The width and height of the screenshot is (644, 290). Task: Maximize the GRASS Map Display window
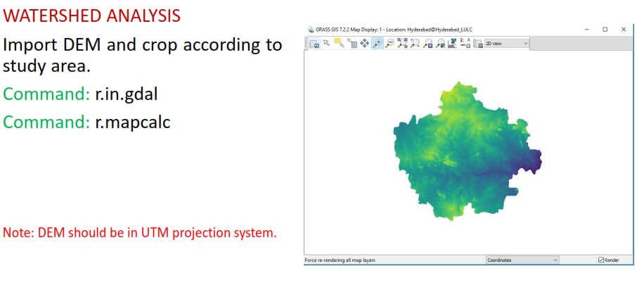coord(605,30)
